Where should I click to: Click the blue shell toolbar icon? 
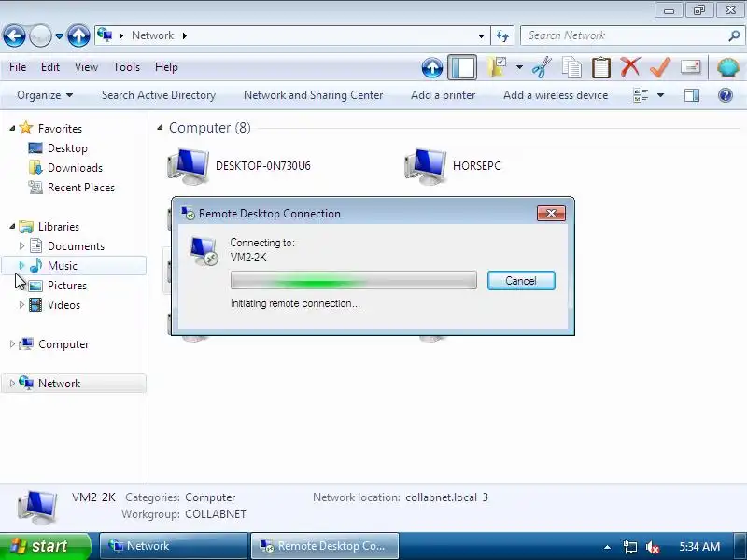coord(728,67)
